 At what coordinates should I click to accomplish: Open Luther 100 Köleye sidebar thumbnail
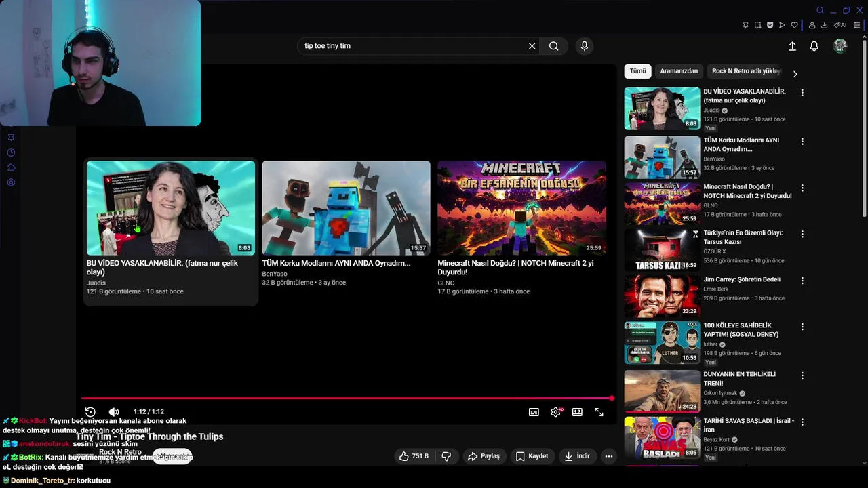click(662, 342)
